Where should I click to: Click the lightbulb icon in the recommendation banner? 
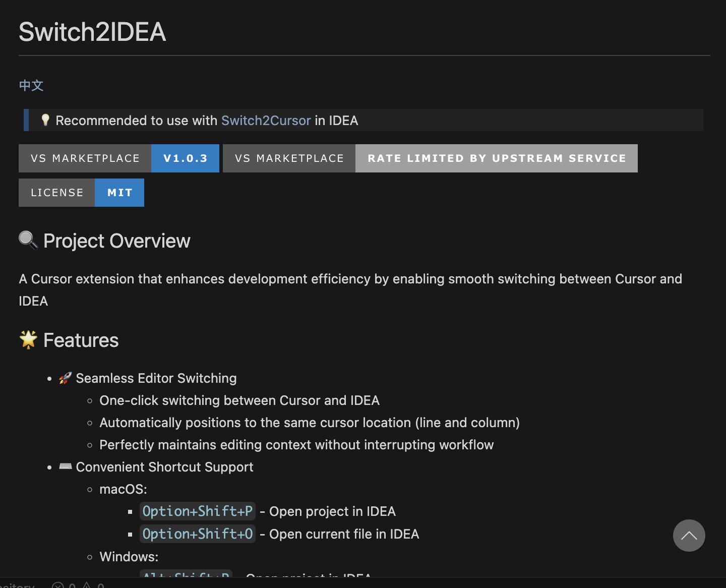[x=45, y=120]
